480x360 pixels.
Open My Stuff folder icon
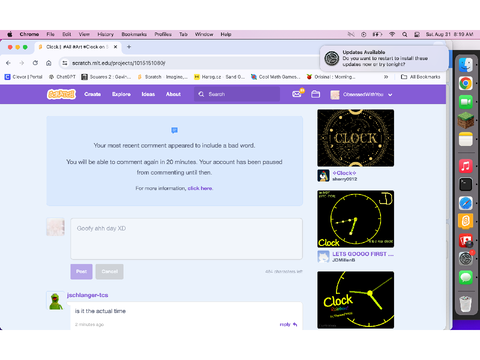pyautogui.click(x=315, y=94)
